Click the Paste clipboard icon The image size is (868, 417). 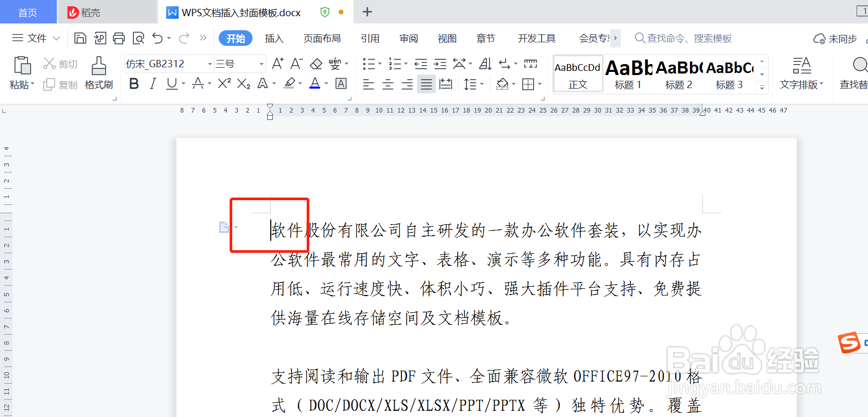(x=22, y=66)
